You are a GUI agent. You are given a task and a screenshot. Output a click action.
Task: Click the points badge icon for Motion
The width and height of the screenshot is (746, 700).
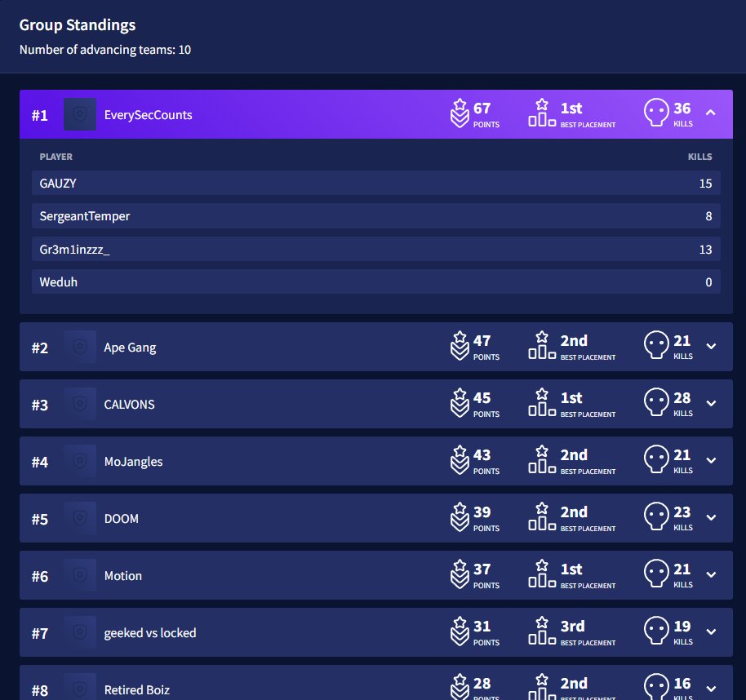(460, 574)
